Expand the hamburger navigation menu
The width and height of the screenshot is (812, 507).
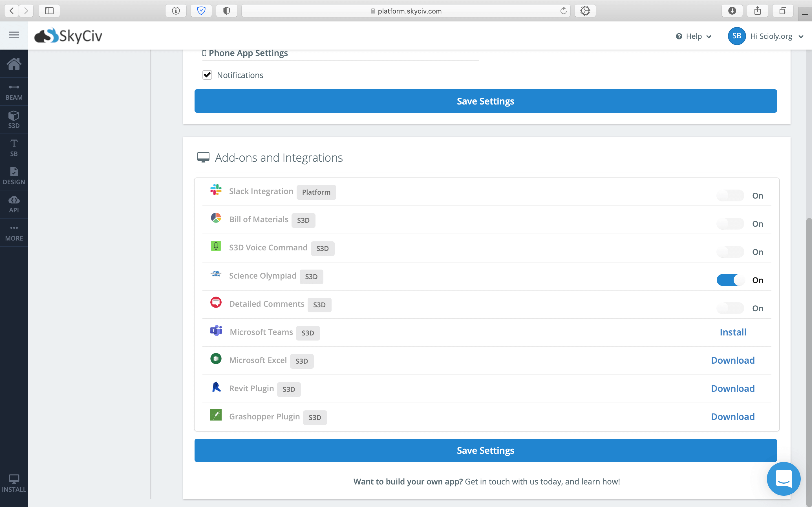pyautogui.click(x=14, y=35)
